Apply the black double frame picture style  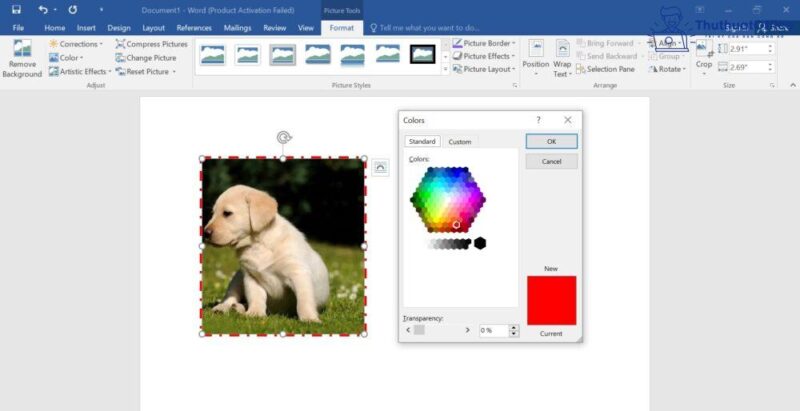coord(422,54)
